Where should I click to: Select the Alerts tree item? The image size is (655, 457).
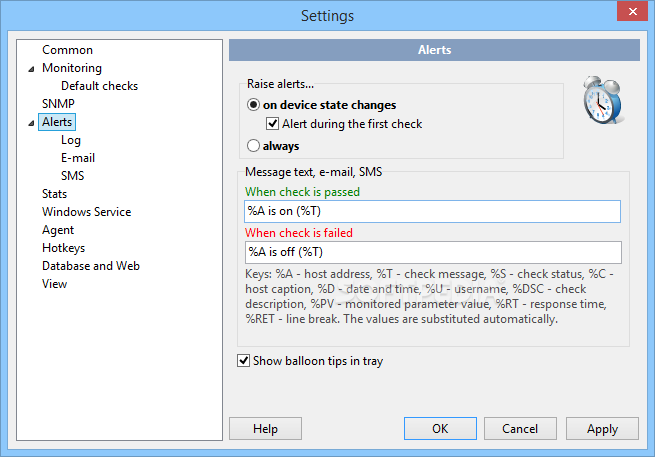pyautogui.click(x=57, y=122)
